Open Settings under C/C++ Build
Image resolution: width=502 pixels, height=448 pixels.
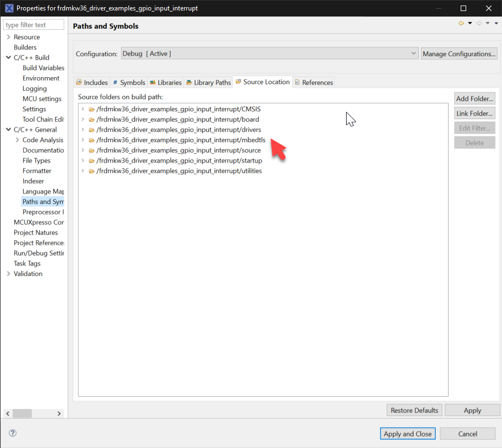click(34, 109)
